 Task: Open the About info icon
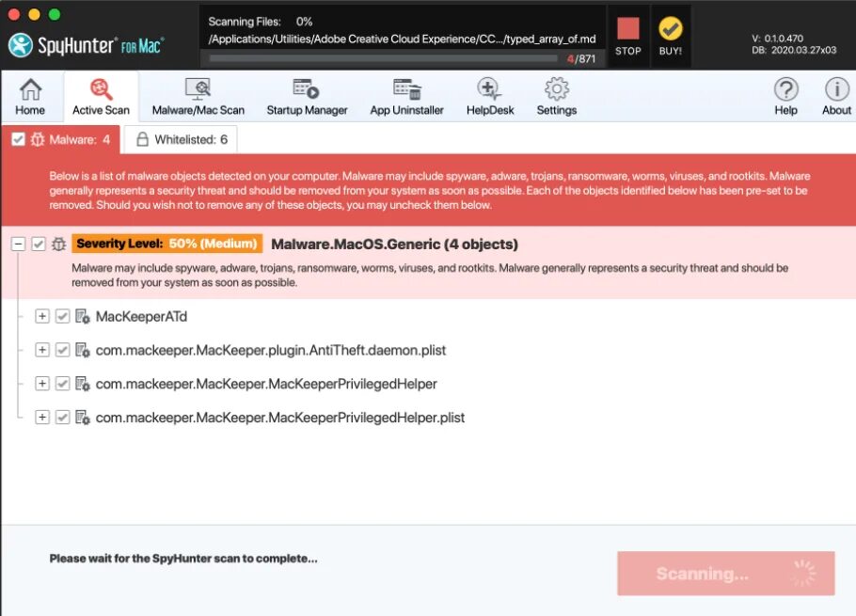coord(836,97)
